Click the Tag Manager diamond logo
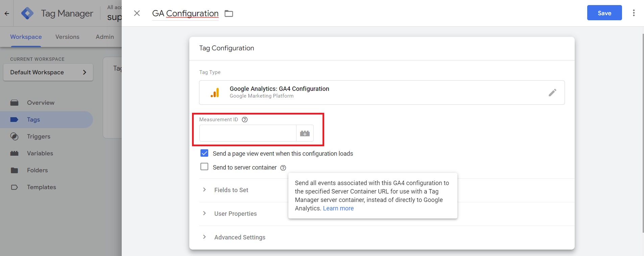Image resolution: width=644 pixels, height=256 pixels. pyautogui.click(x=27, y=14)
